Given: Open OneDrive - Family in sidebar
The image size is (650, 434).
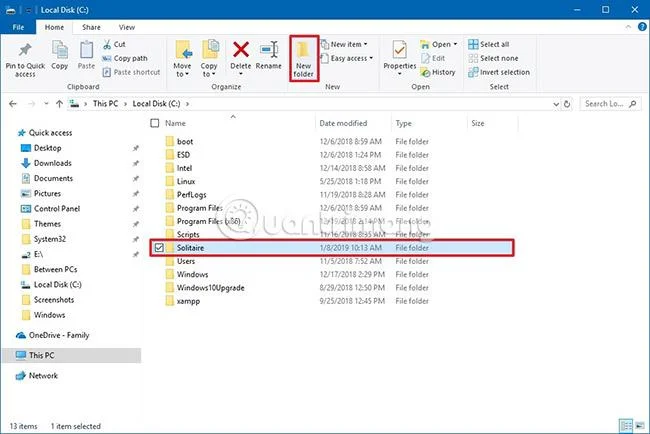Looking at the screenshot, I should (x=53, y=335).
